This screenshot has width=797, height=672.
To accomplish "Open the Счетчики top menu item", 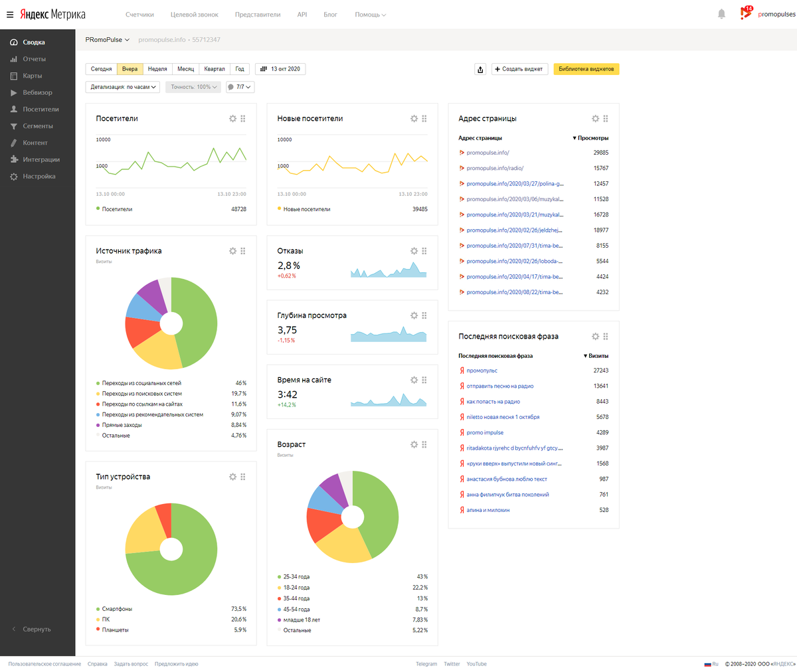I will pos(139,15).
